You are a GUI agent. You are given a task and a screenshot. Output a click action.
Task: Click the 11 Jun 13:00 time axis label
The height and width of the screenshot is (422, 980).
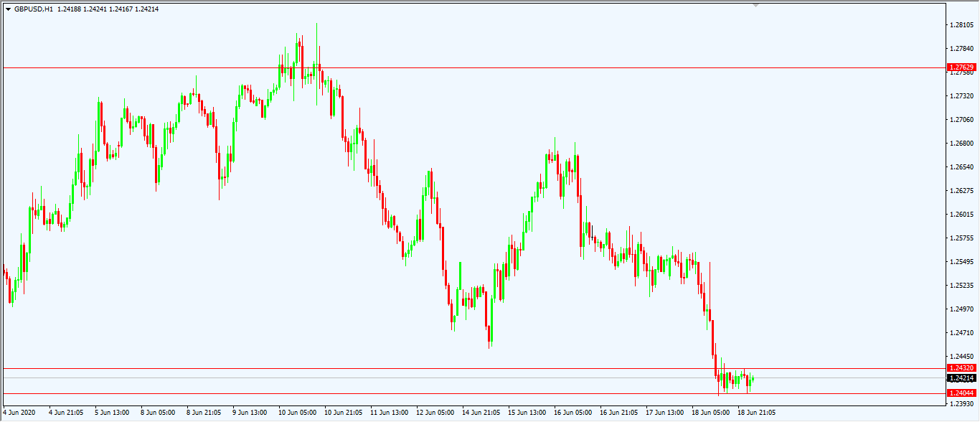click(390, 413)
